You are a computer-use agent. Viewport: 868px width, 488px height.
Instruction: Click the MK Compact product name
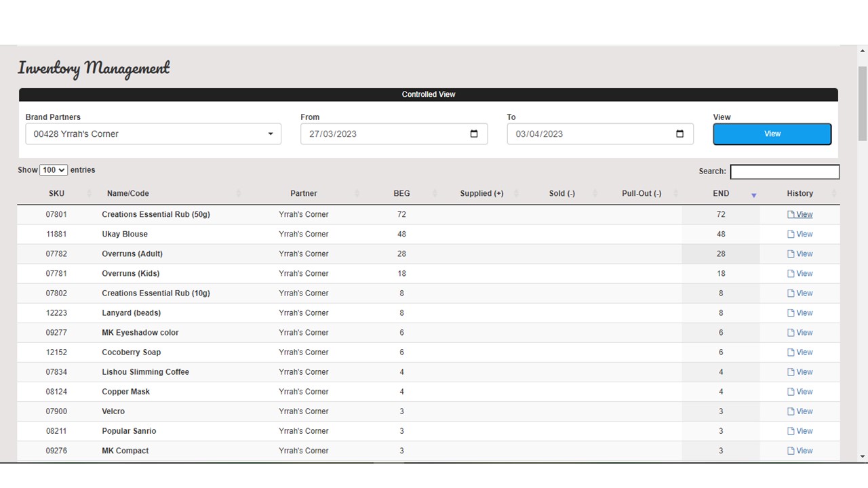click(125, 451)
